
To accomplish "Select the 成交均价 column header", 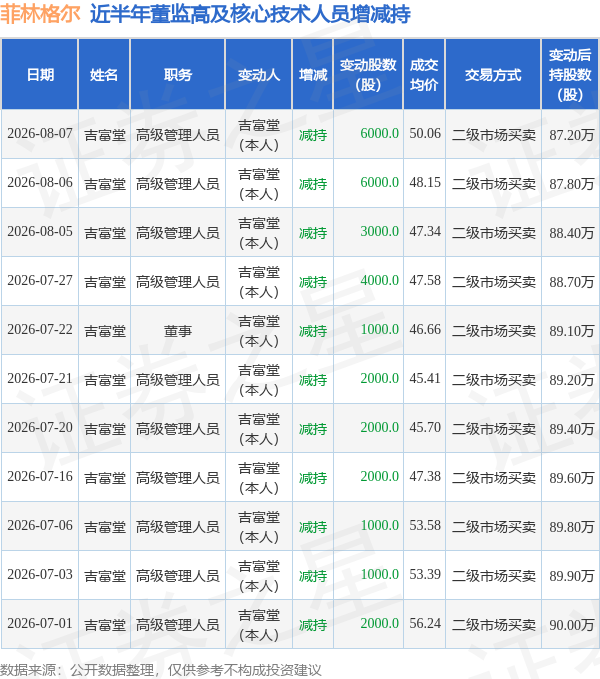I will click(x=424, y=75).
